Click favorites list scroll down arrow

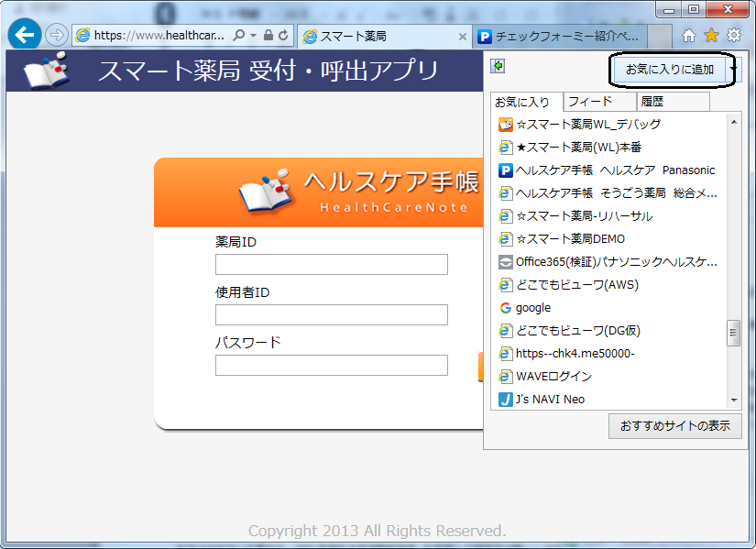click(x=734, y=400)
